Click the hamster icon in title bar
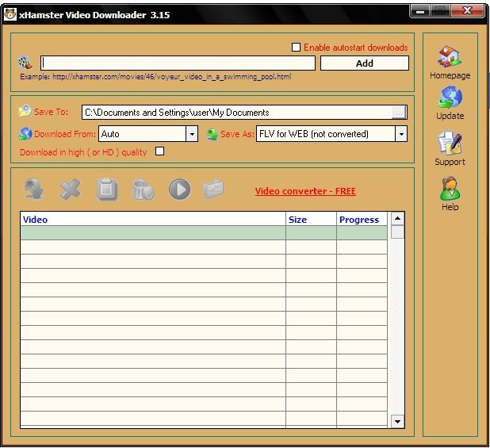Viewport: 490px width, 448px height. 10,14
